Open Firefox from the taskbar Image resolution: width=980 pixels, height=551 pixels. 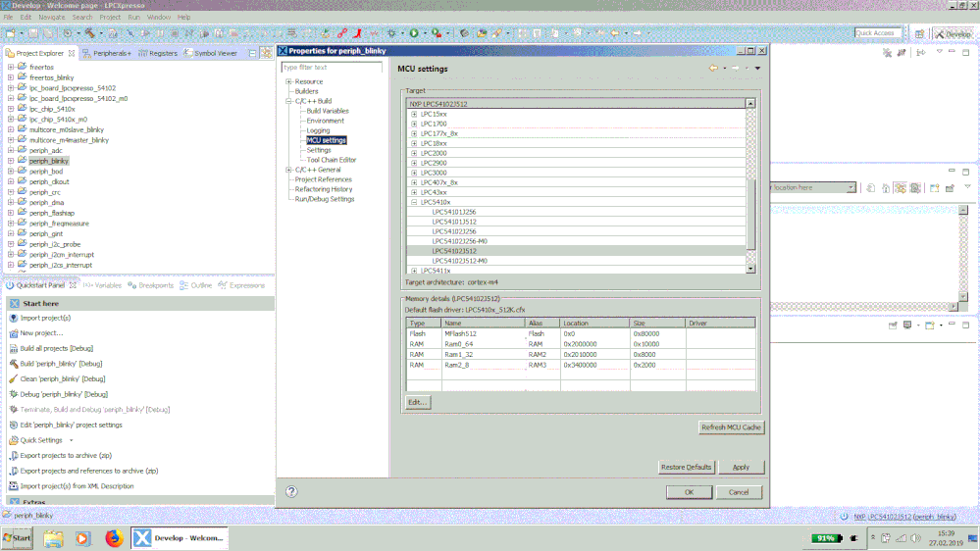pos(114,538)
